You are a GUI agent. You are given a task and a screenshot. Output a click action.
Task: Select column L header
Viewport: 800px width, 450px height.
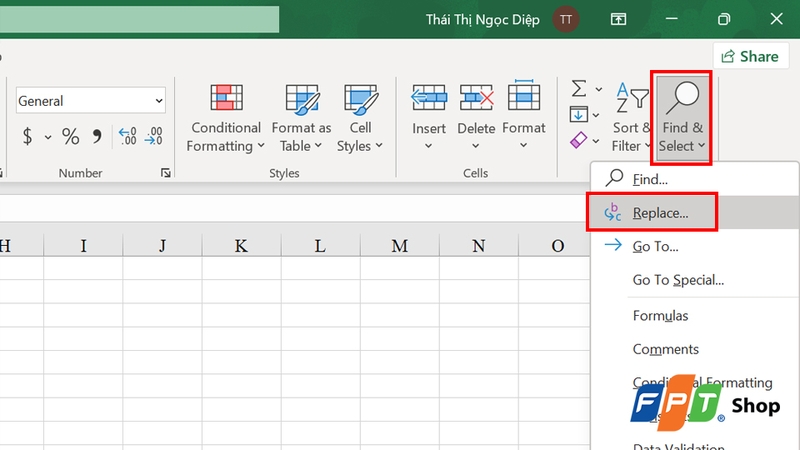(x=320, y=245)
